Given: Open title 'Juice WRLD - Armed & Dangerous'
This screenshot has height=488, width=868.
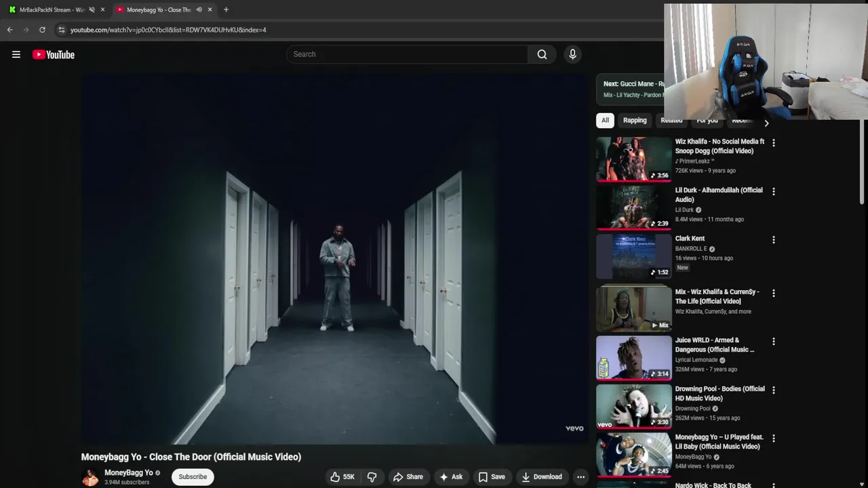Looking at the screenshot, I should (x=715, y=345).
